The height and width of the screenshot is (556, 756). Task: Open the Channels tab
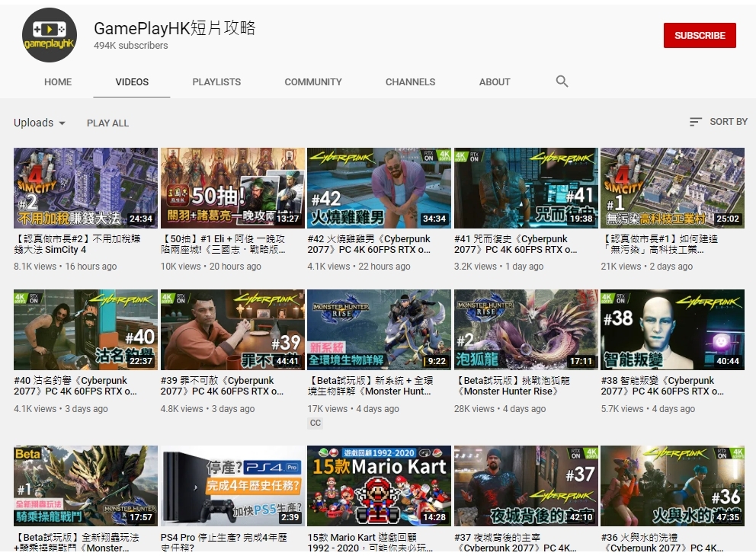(410, 82)
